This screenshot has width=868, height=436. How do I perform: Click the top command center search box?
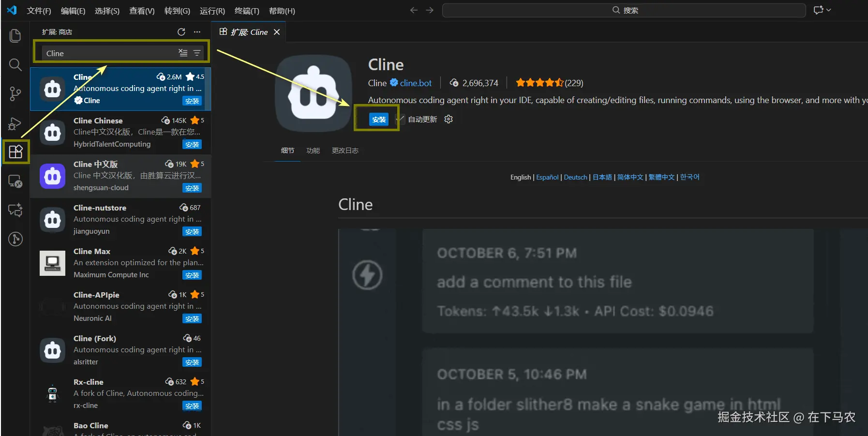pos(624,10)
